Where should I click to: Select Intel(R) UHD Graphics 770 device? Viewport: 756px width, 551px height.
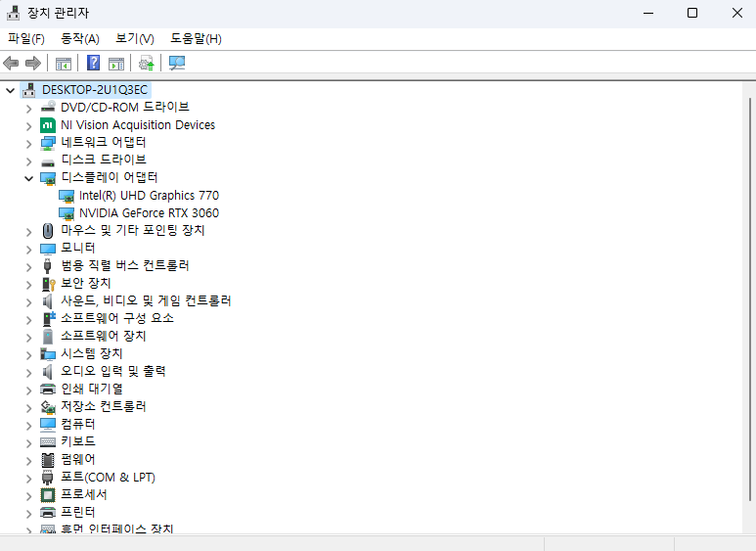[149, 196]
